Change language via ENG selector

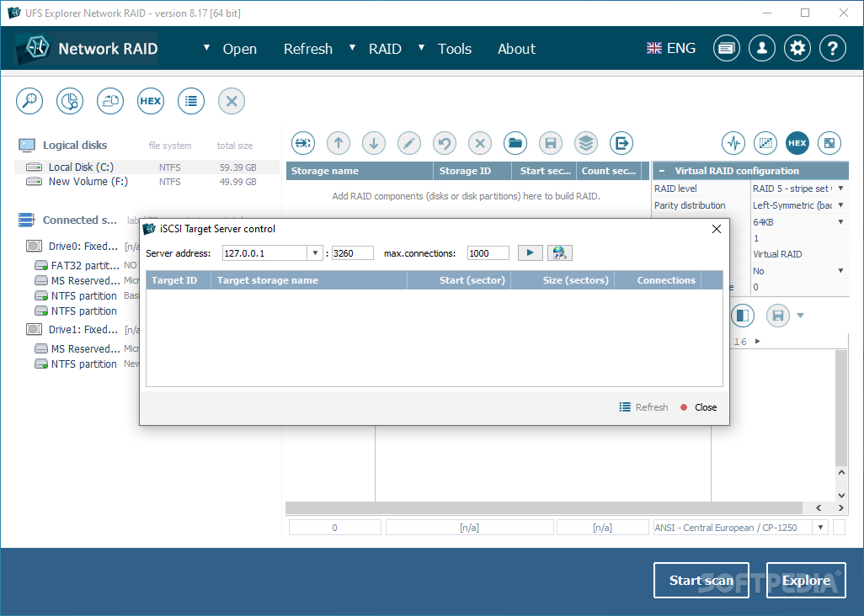[x=670, y=49]
